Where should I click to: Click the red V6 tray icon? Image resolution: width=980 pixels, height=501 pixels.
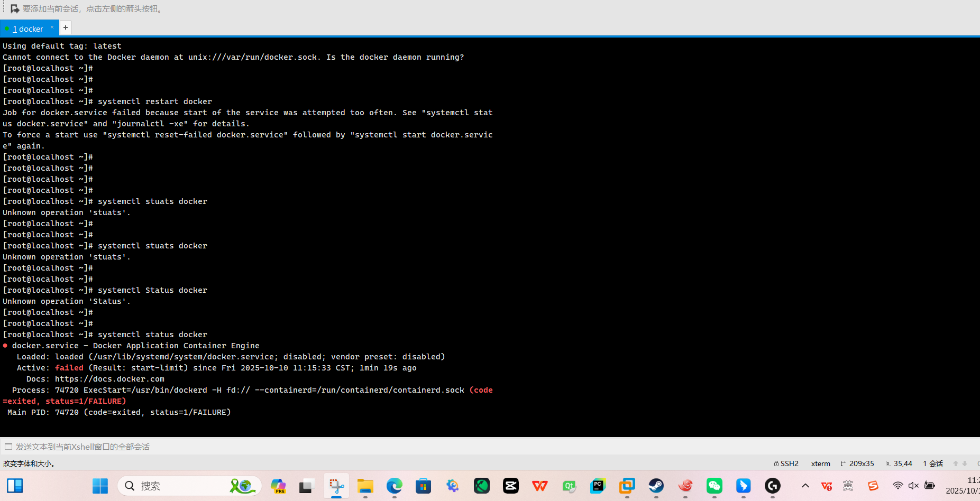827,486
